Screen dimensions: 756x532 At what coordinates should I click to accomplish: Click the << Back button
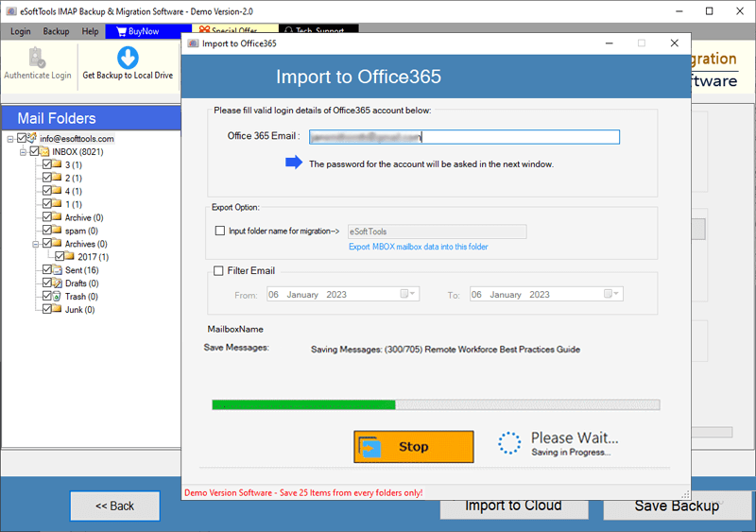point(114,506)
